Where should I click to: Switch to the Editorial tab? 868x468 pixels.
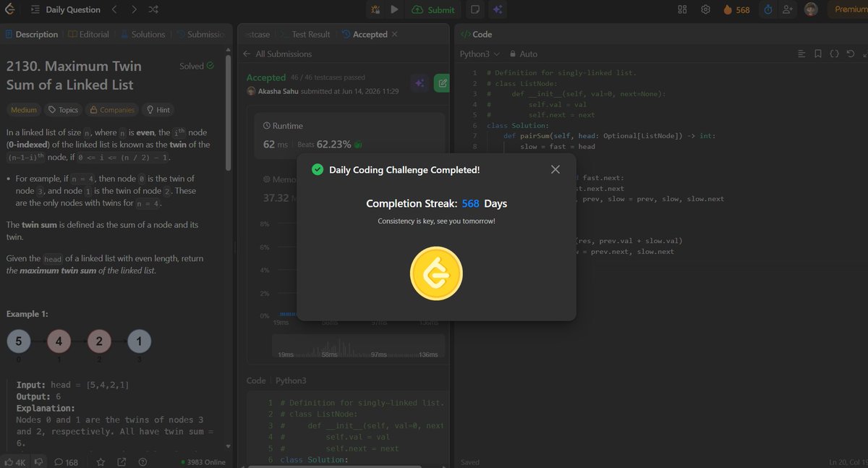(89, 34)
